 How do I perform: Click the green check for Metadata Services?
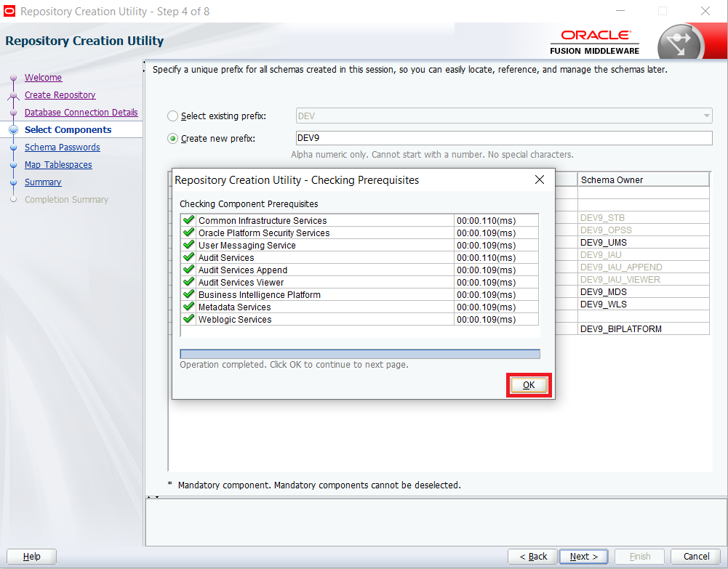pyautogui.click(x=188, y=307)
